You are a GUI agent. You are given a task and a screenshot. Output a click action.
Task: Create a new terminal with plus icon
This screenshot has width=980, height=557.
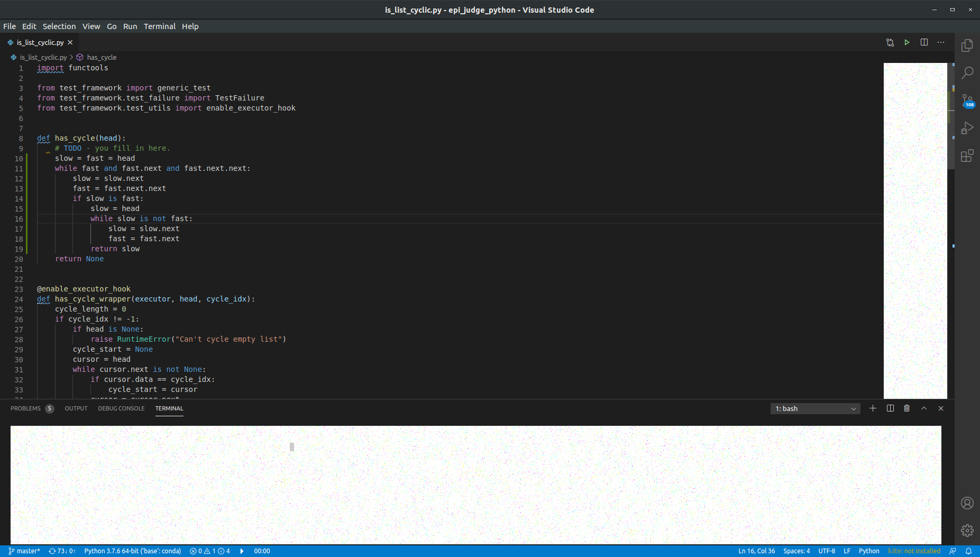pos(872,408)
